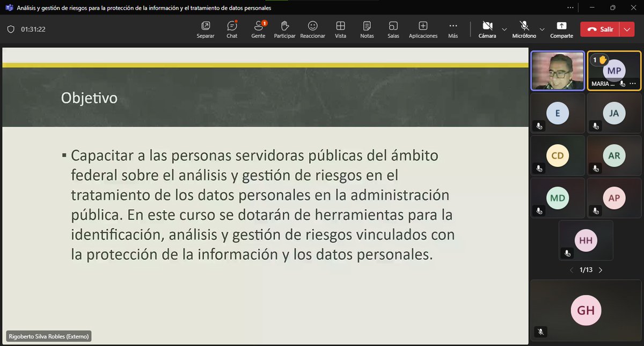The image size is (644, 346).
Task: Click the Teams app icon in title bar
Action: click(x=9, y=8)
